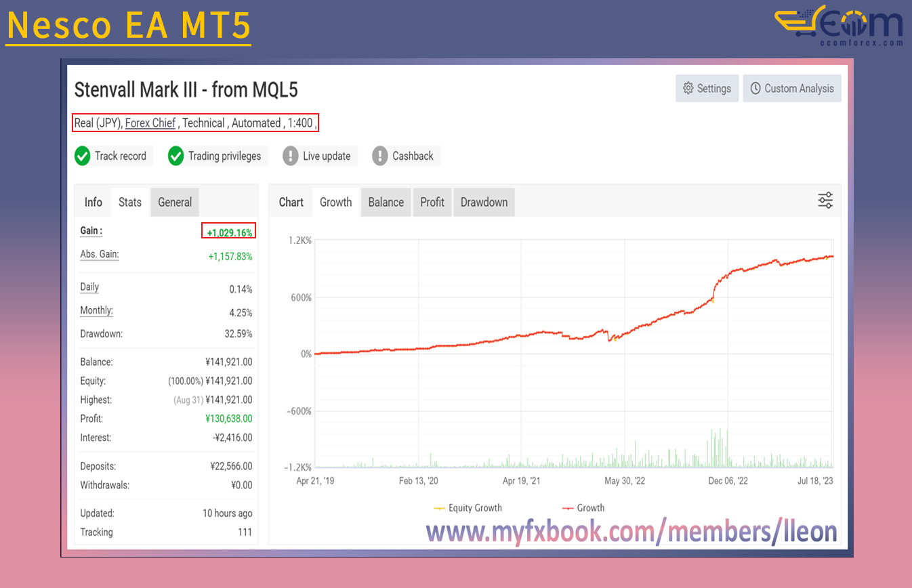Click the +1,029.16% gain value
Viewport: 912px width, 588px height.
[x=230, y=233]
